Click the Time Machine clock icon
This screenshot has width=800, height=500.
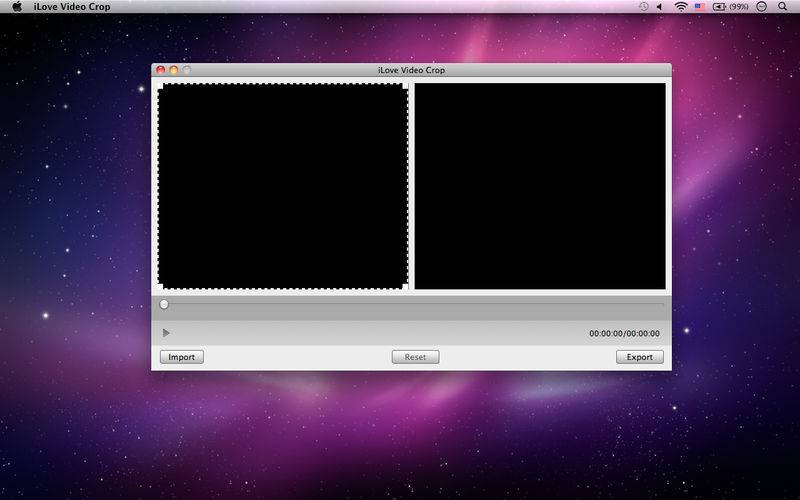(643, 7)
